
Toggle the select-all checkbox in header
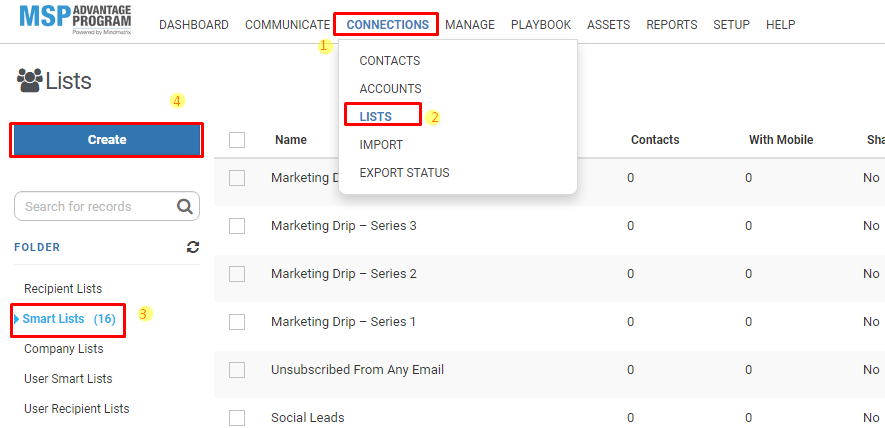[237, 139]
